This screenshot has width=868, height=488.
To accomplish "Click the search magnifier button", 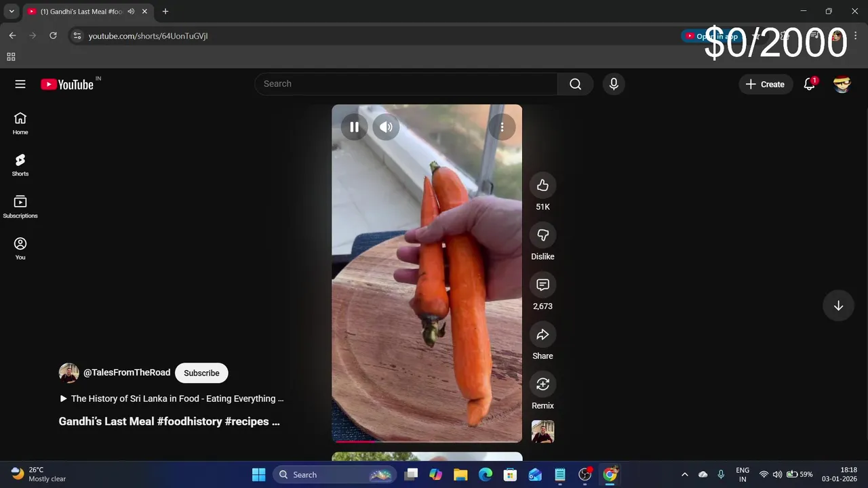I will (575, 84).
